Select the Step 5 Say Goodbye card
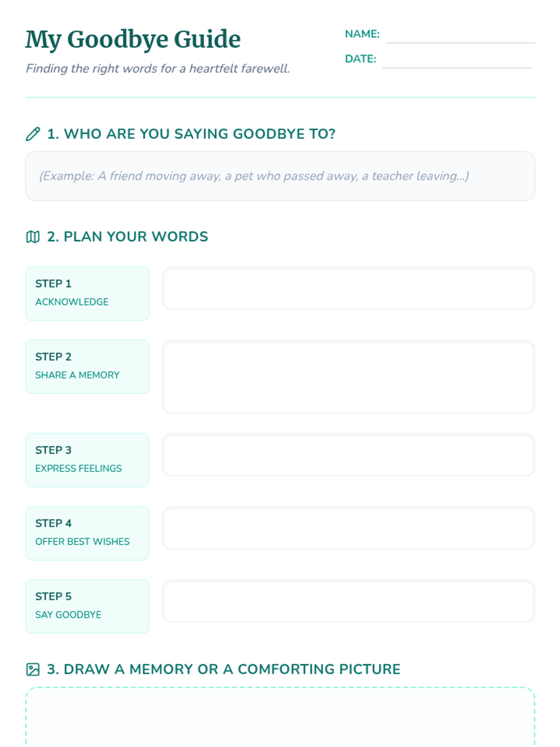560x747 pixels. (87, 606)
